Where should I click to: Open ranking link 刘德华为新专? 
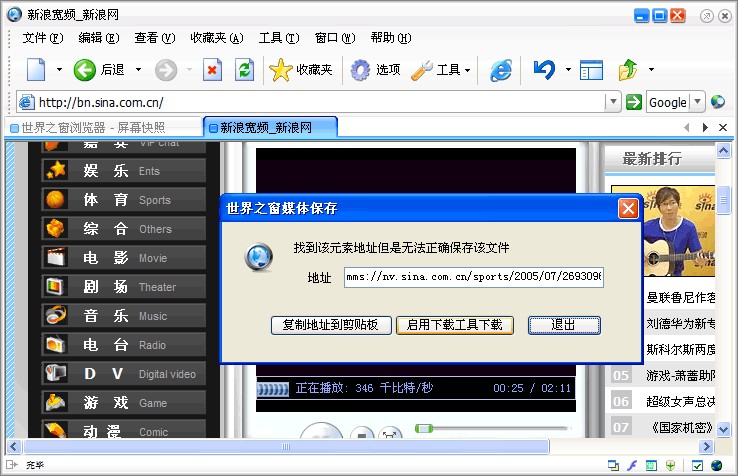(681, 323)
